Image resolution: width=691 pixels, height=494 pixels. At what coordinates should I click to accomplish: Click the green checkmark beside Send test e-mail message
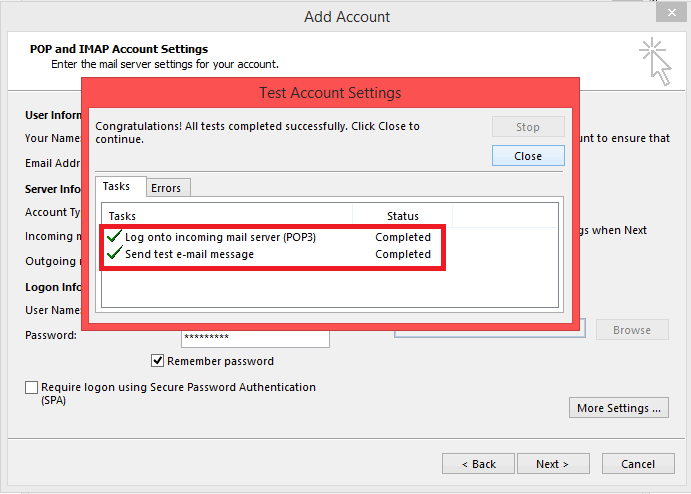[x=114, y=254]
